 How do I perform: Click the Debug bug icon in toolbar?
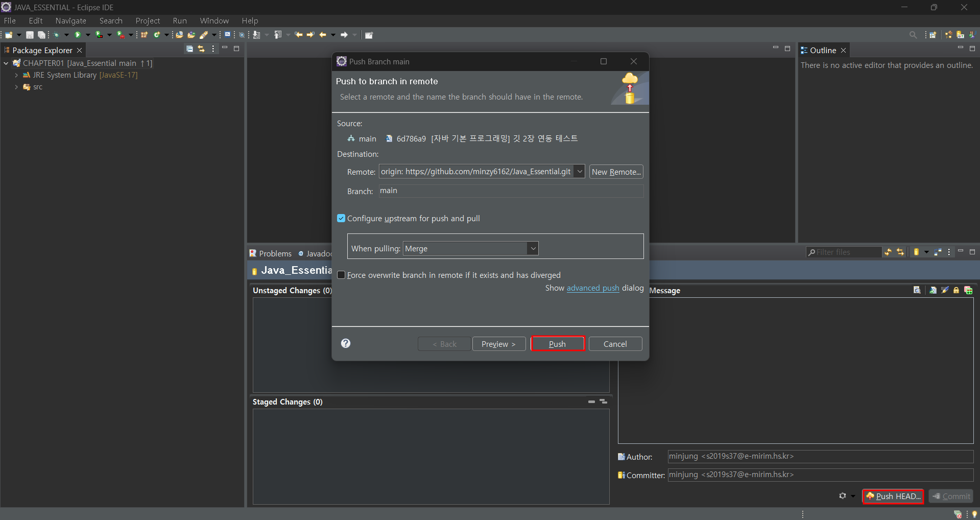[56, 35]
